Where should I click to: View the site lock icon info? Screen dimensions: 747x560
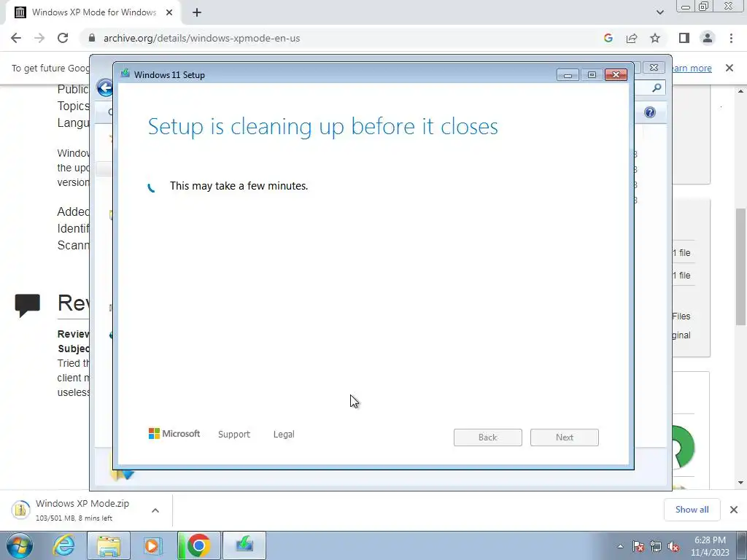point(92,38)
